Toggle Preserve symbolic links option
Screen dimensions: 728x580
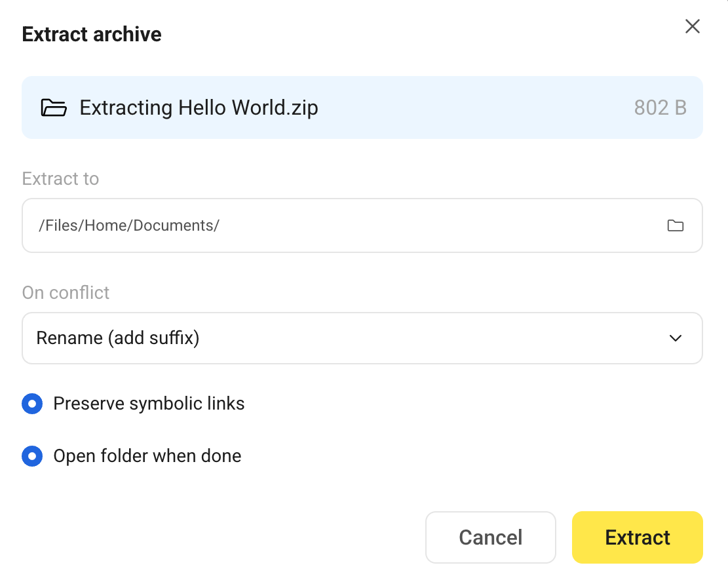coord(32,404)
